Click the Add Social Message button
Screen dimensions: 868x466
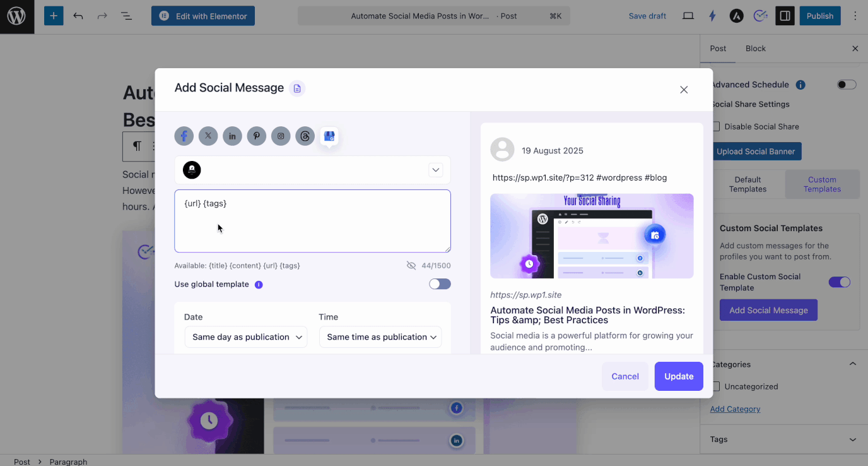point(768,310)
